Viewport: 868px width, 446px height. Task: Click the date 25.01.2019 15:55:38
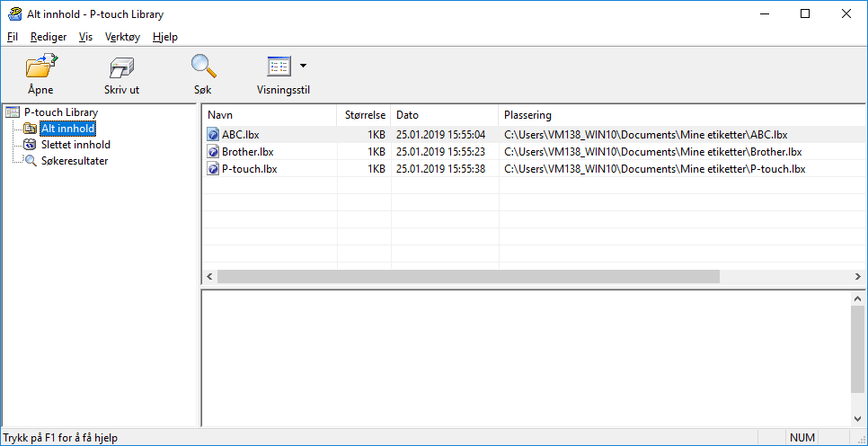pyautogui.click(x=440, y=169)
